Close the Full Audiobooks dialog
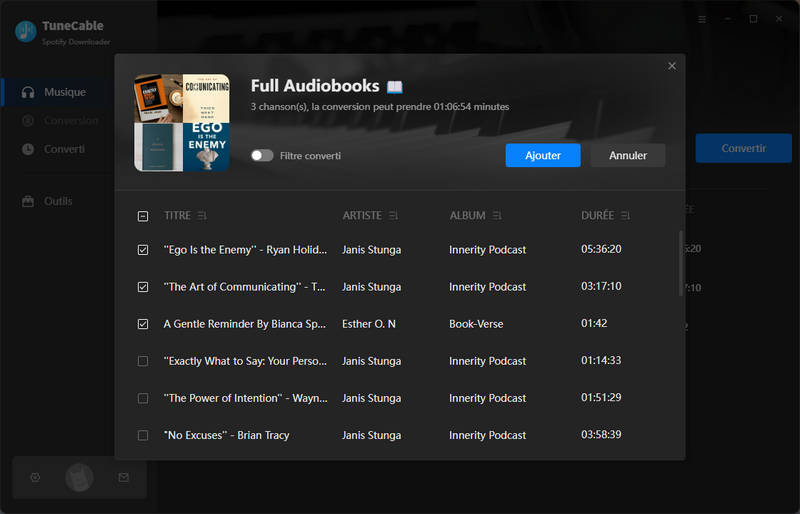The height and width of the screenshot is (514, 800). coord(672,66)
